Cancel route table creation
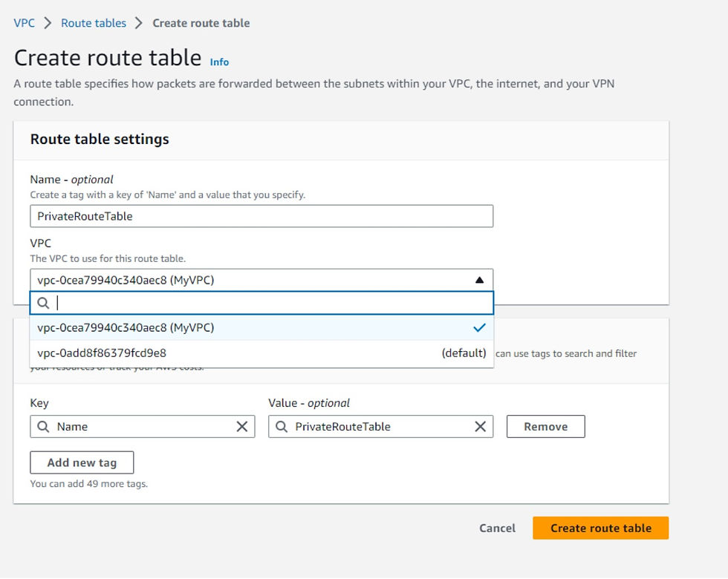This screenshot has height=579, width=728. point(497,528)
